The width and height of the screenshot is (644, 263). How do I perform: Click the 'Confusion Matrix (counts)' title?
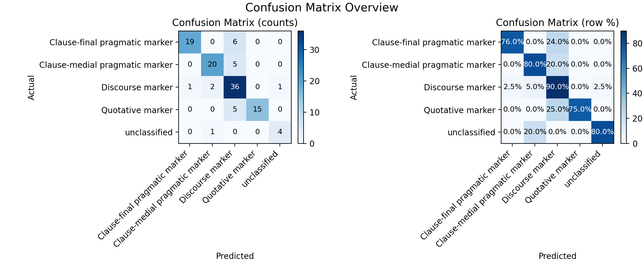click(x=235, y=23)
